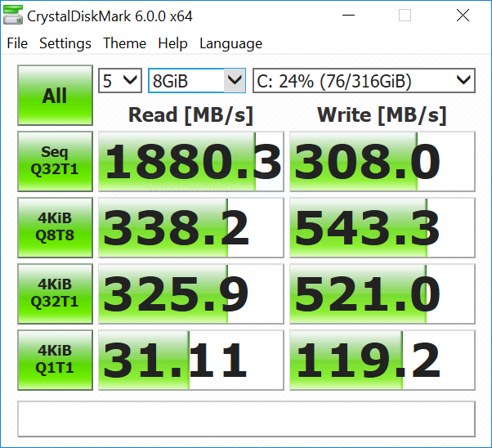Start the 4KiB Q32T1 test

coord(56,293)
